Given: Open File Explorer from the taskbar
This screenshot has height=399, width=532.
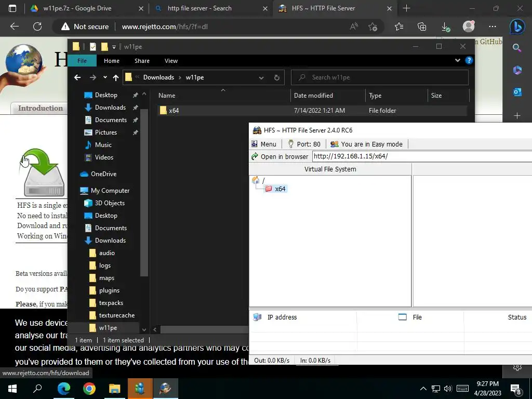Looking at the screenshot, I should click(x=115, y=389).
